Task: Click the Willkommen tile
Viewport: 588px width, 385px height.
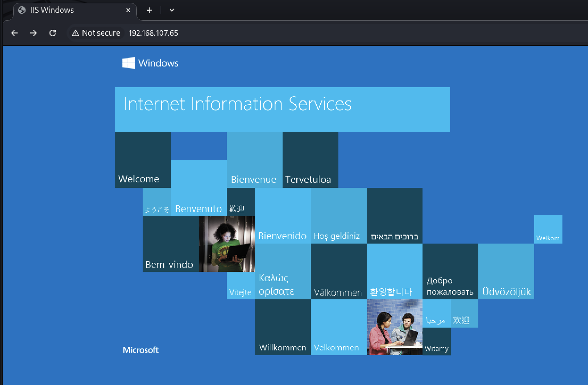Action: (x=283, y=327)
